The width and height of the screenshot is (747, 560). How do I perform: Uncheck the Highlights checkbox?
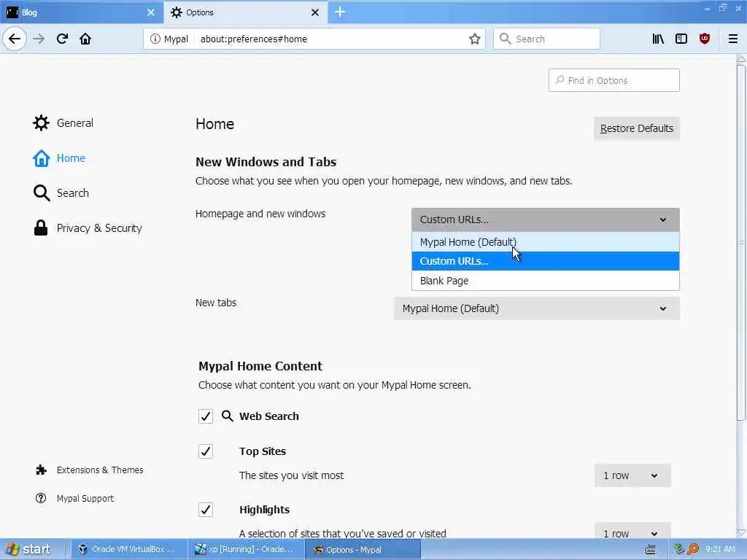click(205, 510)
